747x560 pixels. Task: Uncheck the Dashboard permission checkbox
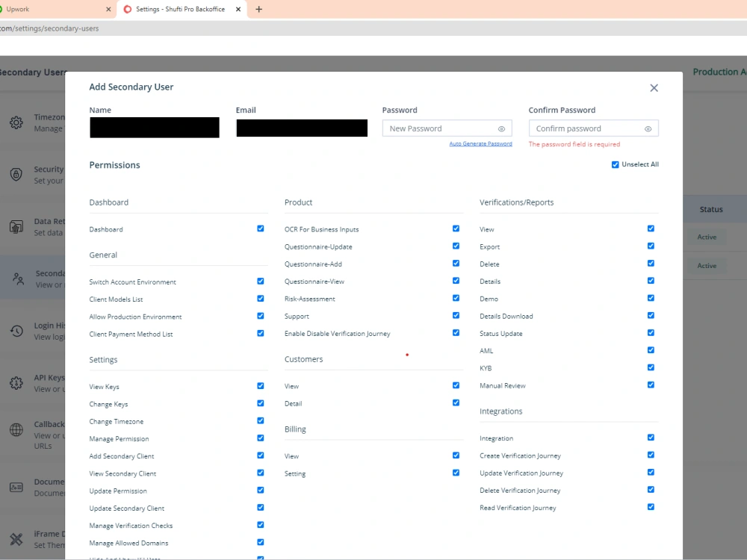tap(261, 228)
